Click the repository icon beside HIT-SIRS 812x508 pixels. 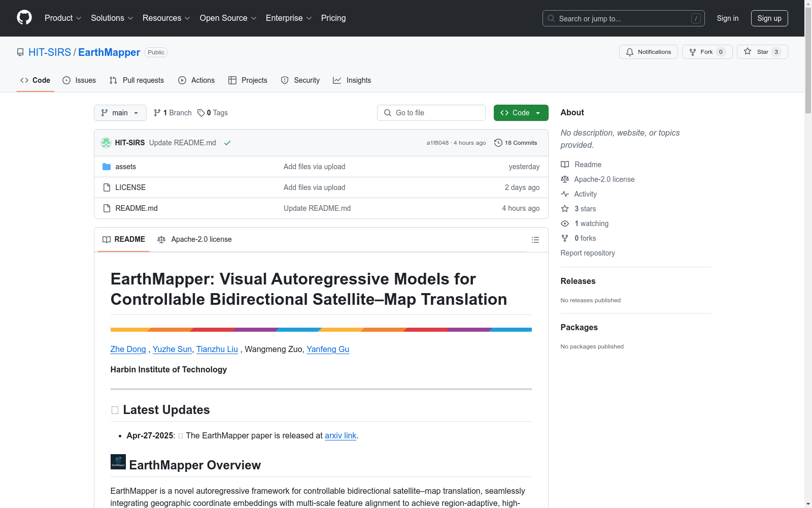20,52
